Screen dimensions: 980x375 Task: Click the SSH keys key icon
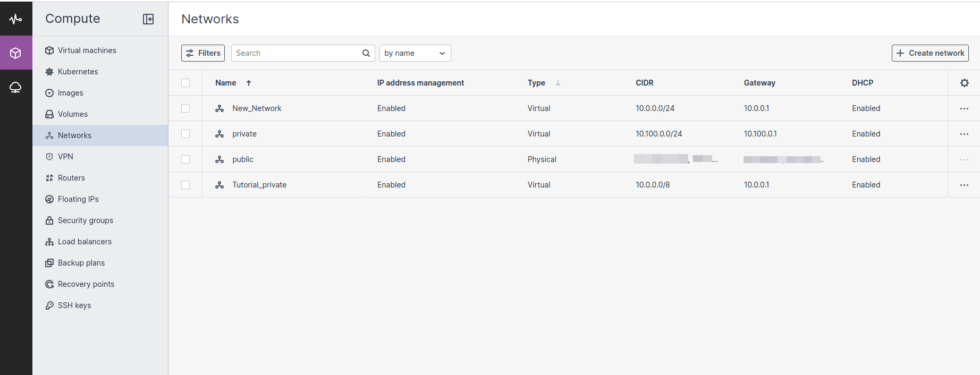click(x=49, y=305)
